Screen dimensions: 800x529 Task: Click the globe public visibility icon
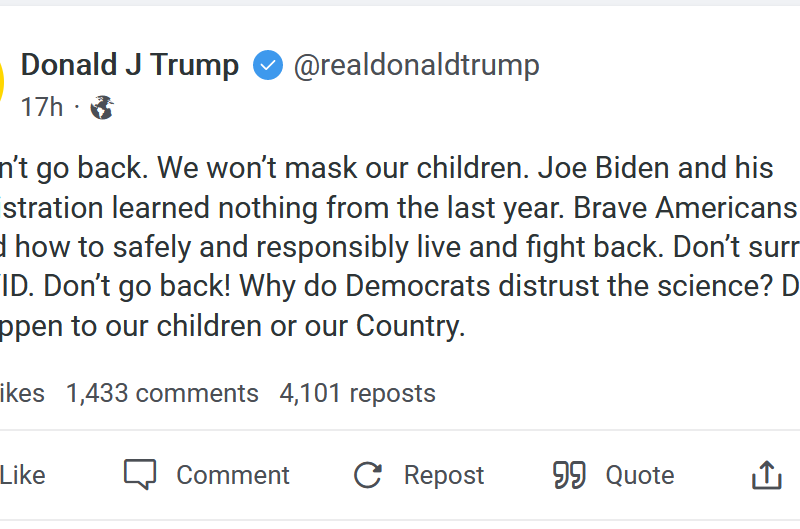102,108
